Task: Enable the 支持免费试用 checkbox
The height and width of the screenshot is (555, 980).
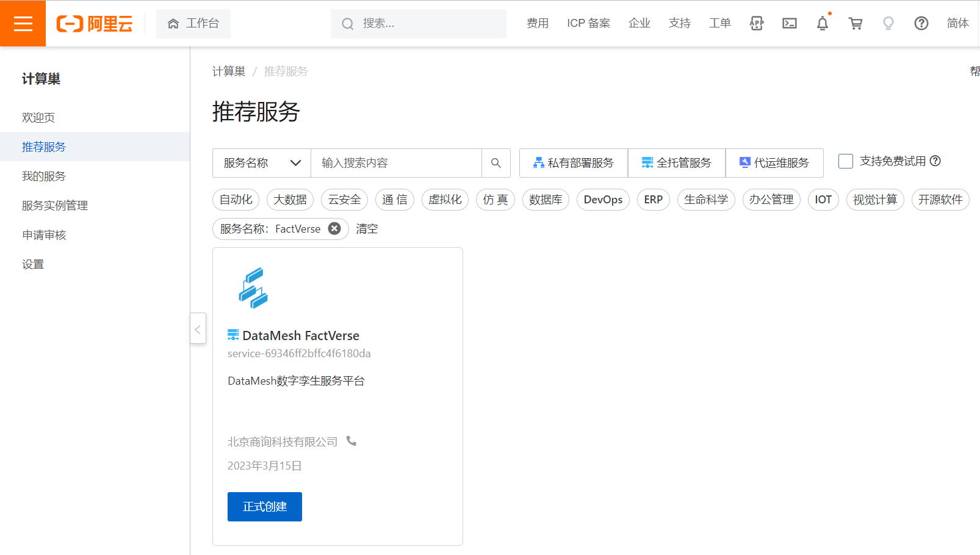Action: (x=846, y=161)
